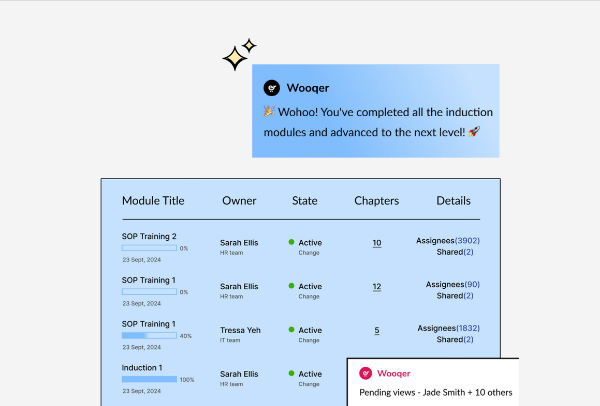Click the pink Wooqer notification logo
This screenshot has width=600, height=406.
365,373
